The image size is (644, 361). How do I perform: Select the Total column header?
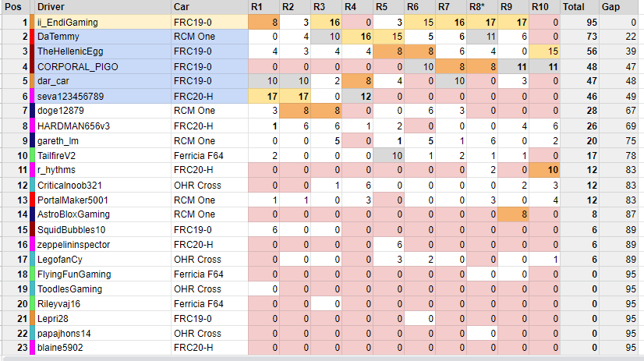pos(574,7)
